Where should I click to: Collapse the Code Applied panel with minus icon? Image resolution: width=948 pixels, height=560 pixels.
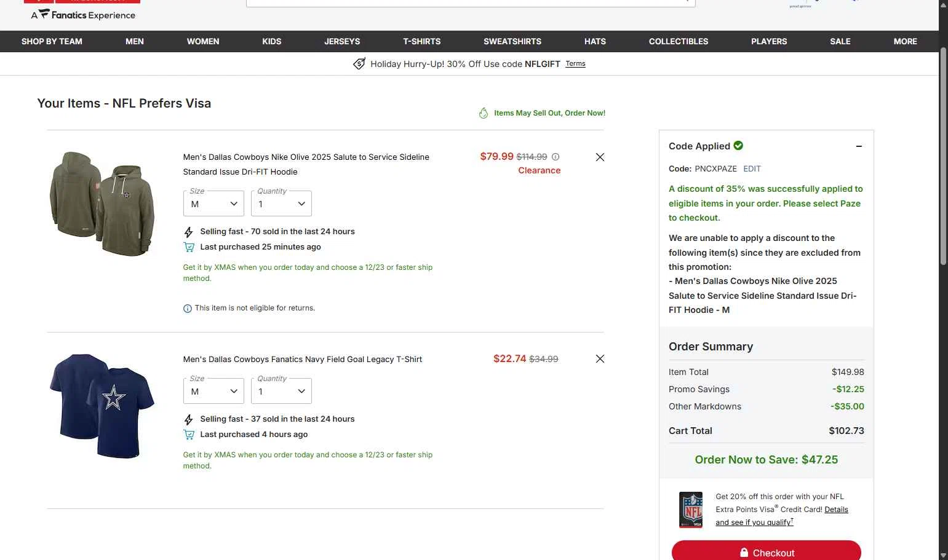[x=859, y=146]
